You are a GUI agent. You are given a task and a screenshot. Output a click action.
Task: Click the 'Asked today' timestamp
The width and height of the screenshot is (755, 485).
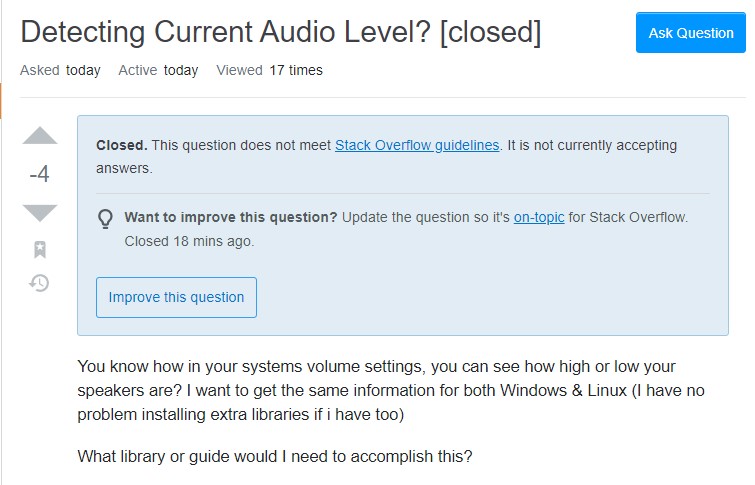(x=60, y=70)
